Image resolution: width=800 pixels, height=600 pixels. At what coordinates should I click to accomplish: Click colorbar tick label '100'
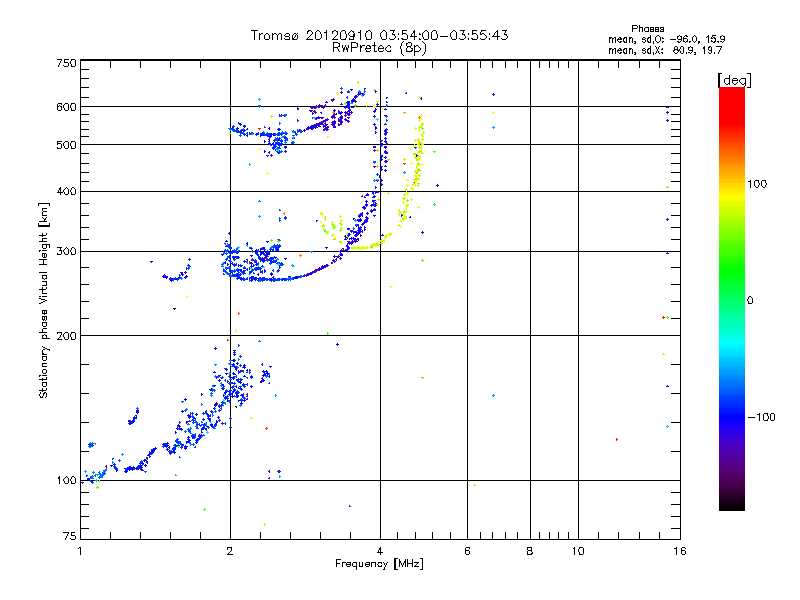pyautogui.click(x=757, y=184)
